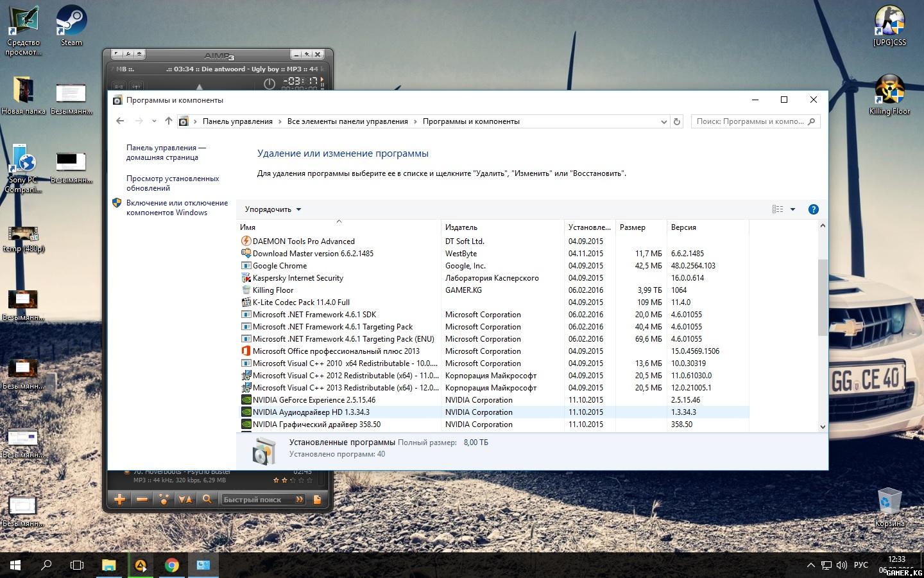This screenshot has width=924, height=578.
Task: Open the view options dropdown arrow
Action: coord(792,209)
